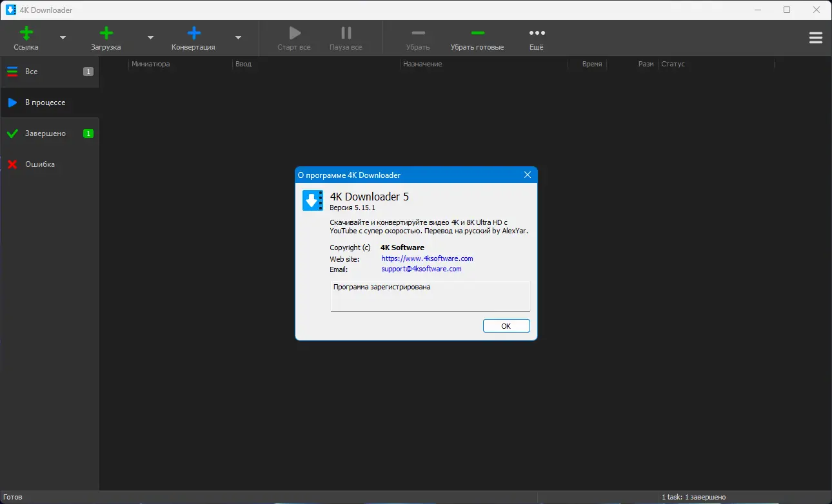832x504 pixels.
Task: Select the Все category in sidebar
Action: click(x=50, y=72)
